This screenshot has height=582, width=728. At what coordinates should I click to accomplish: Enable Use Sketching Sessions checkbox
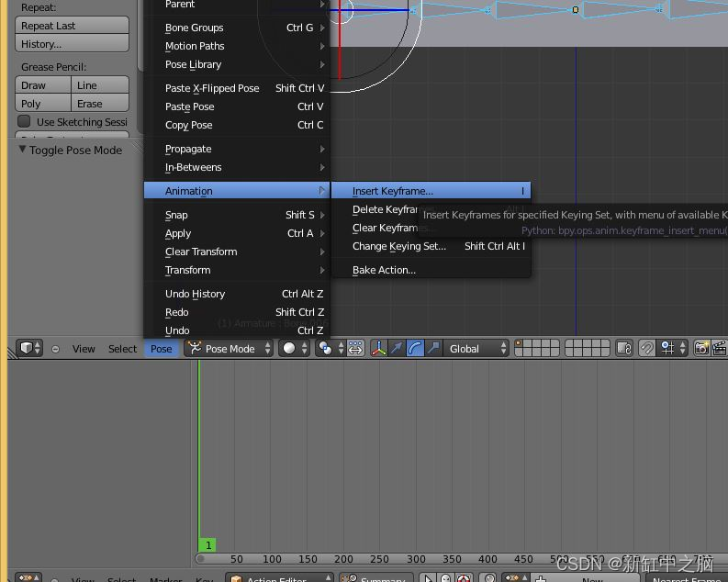[x=24, y=121]
